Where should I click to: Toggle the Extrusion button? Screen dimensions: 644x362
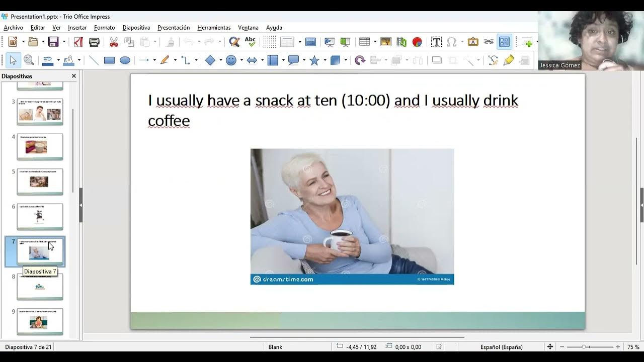tap(525, 60)
